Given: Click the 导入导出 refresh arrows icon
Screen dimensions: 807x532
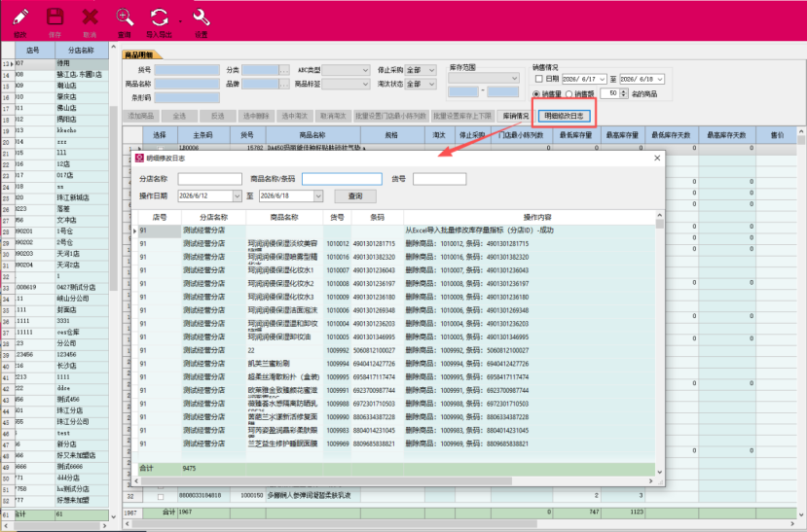Looking at the screenshot, I should [x=159, y=18].
